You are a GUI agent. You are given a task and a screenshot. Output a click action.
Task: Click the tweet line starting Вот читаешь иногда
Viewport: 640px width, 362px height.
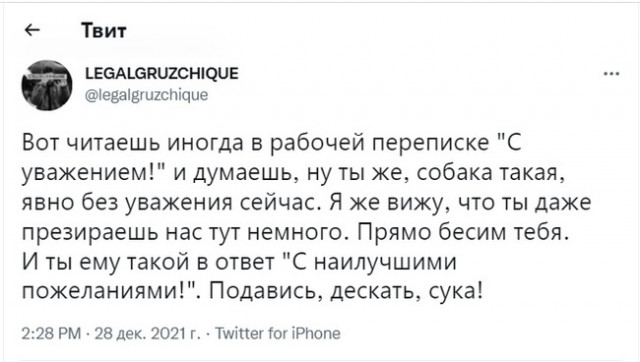pyautogui.click(x=272, y=144)
